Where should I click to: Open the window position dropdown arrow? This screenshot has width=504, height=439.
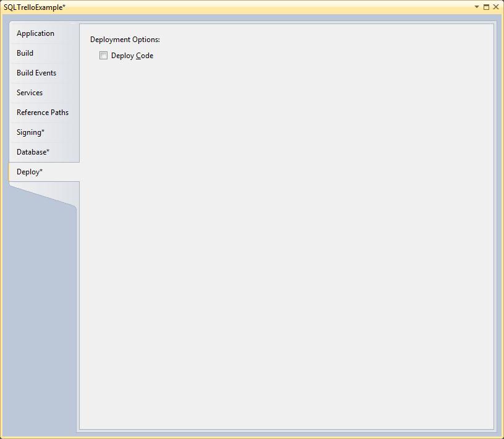pos(477,7)
